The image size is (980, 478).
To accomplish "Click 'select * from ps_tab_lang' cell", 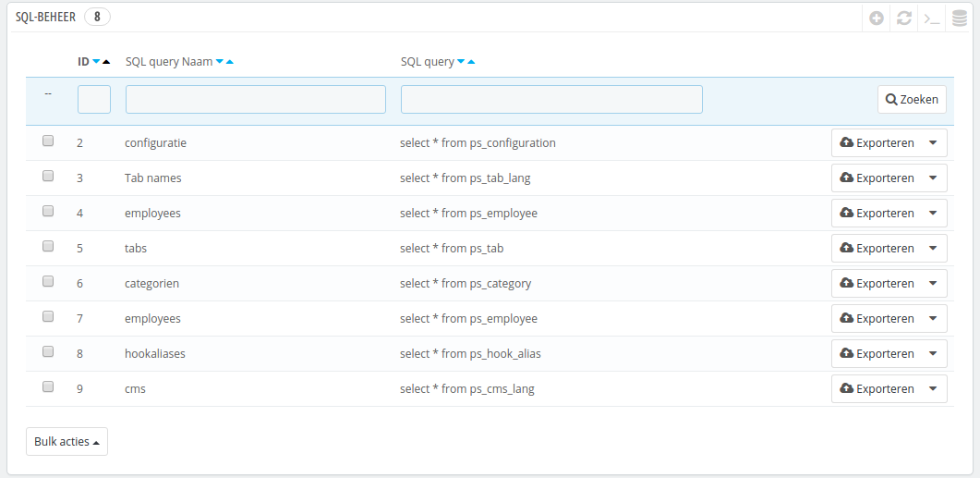I will click(465, 178).
